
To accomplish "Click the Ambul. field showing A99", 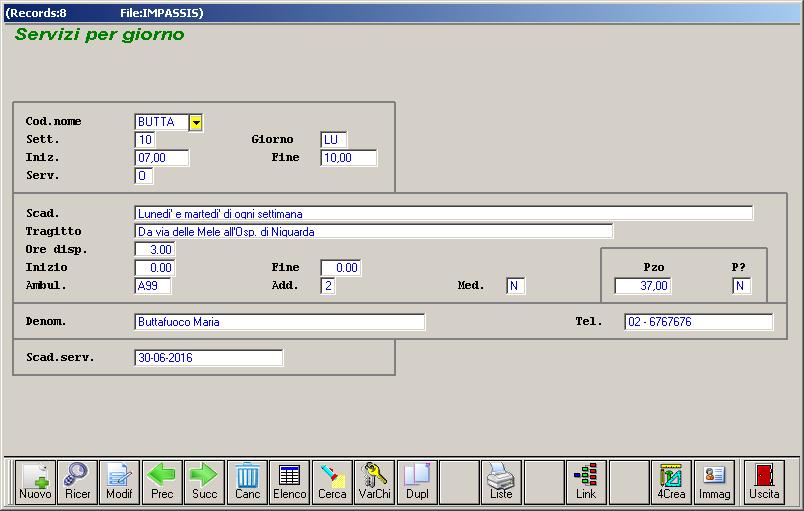I will pos(153,285).
